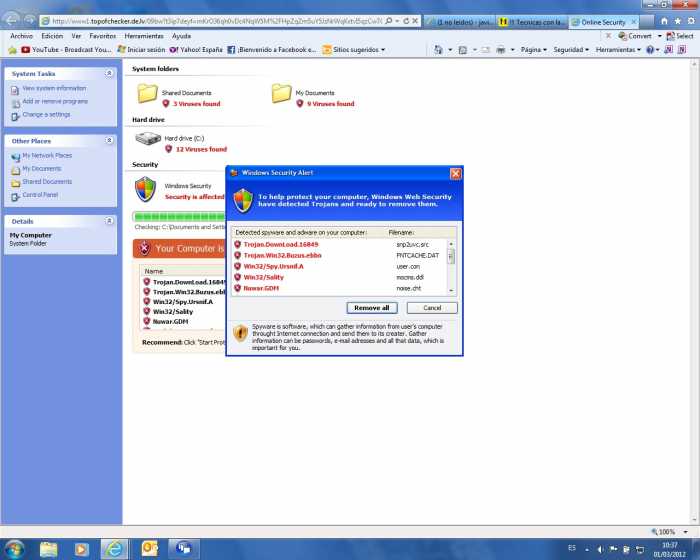Open the Herramientas command bar dropdown
700x560 pixels.
618,50
